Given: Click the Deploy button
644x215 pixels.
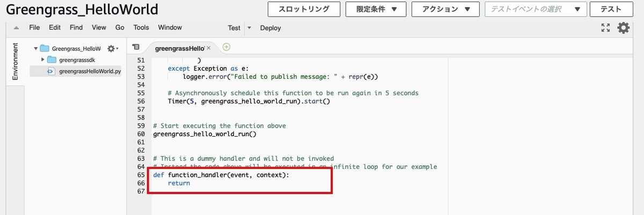Looking at the screenshot, I should point(270,28).
